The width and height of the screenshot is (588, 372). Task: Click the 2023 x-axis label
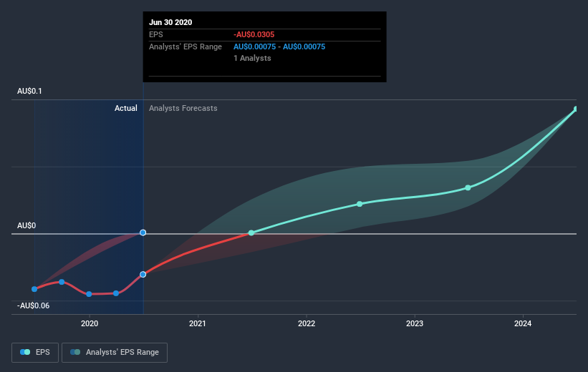415,323
